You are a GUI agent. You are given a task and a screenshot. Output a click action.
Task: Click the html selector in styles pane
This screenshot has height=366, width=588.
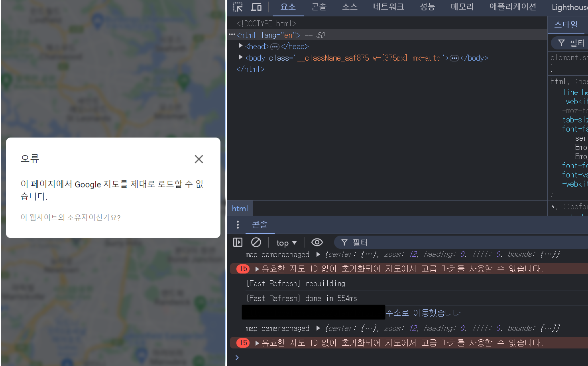tap(559, 81)
